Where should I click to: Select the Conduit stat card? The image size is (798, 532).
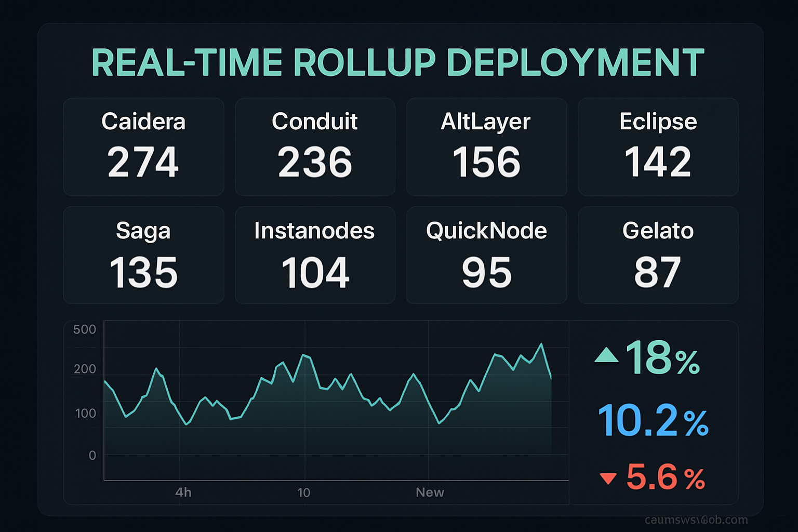point(315,147)
